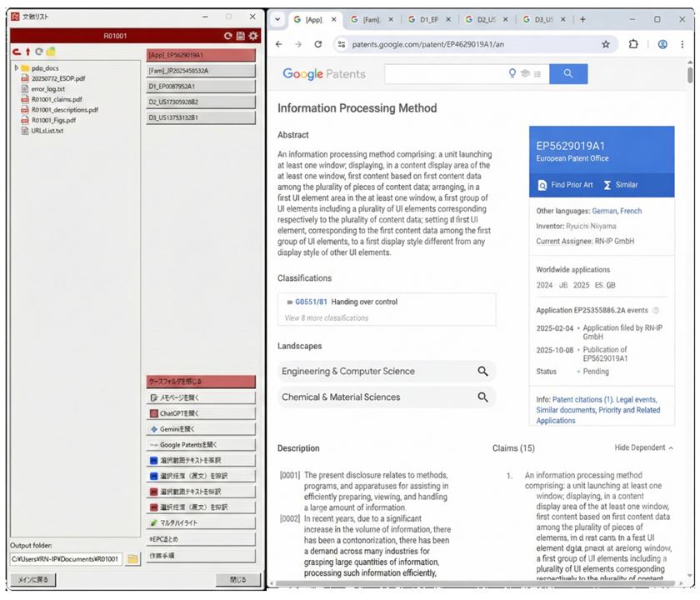
Task: Bookmark this page with the star icon
Action: pyautogui.click(x=606, y=44)
